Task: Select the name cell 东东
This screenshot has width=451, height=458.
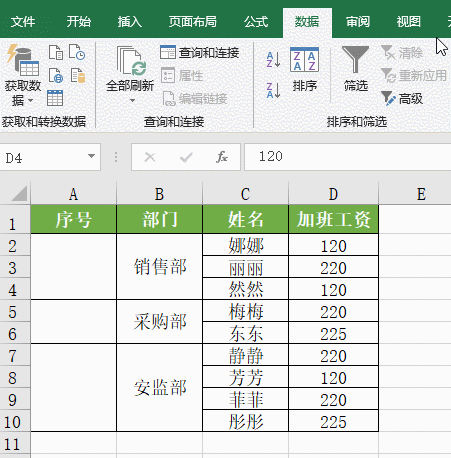Action: point(246,333)
